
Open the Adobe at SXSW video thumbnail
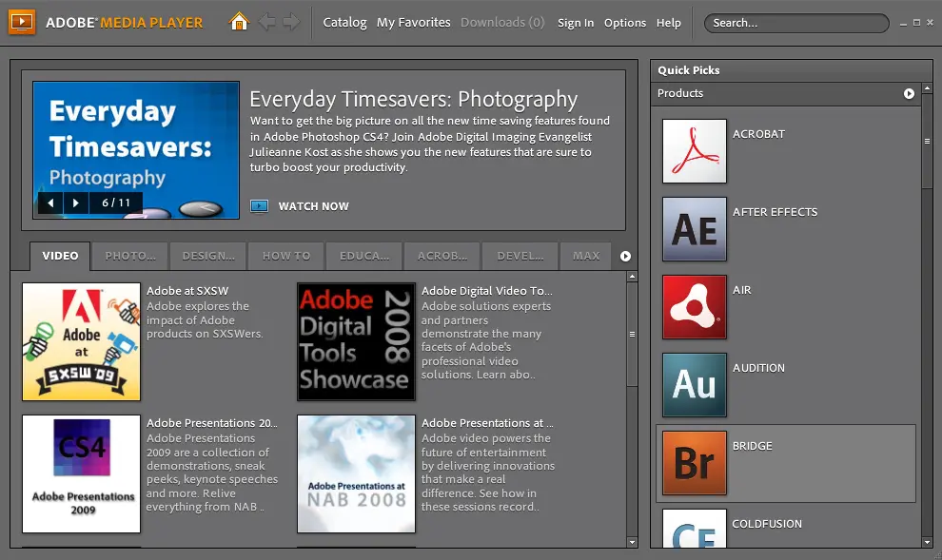coord(81,342)
